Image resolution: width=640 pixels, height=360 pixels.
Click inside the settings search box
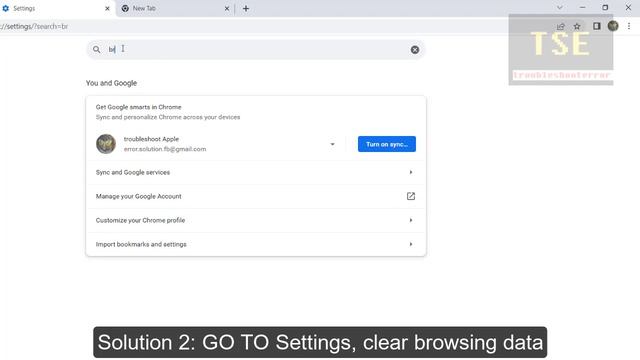(256, 49)
